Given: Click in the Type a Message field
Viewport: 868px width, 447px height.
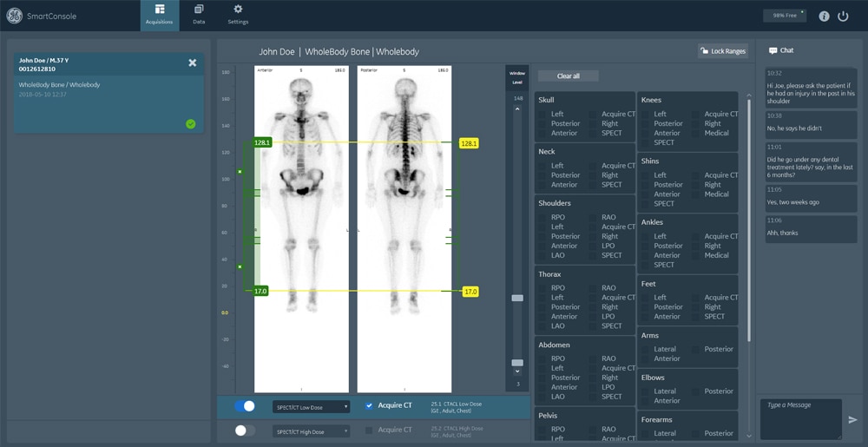Looking at the screenshot, I should coord(800,418).
